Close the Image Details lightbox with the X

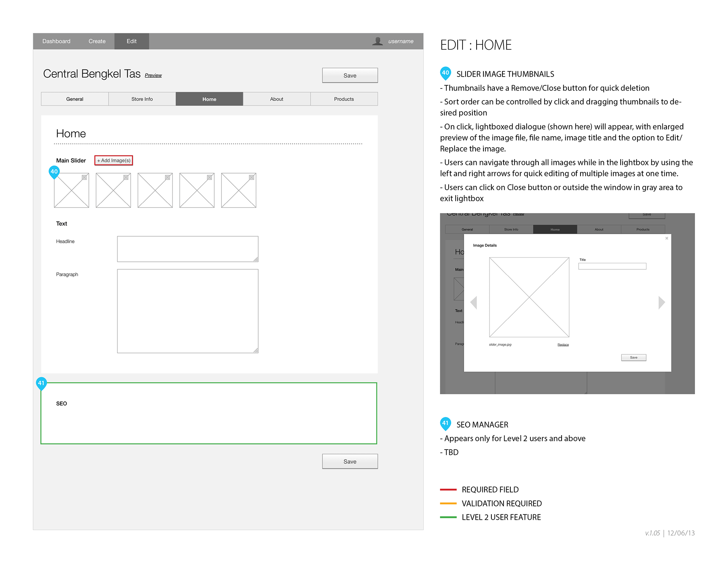click(667, 238)
